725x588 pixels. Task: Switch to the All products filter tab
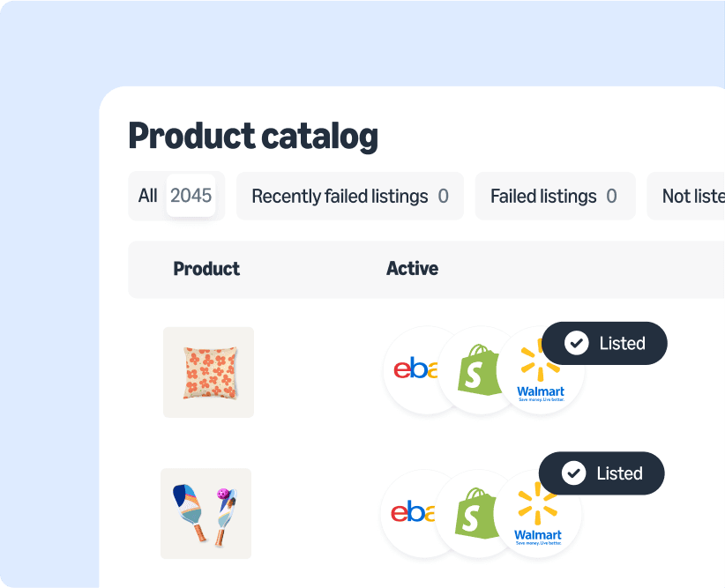(x=148, y=196)
